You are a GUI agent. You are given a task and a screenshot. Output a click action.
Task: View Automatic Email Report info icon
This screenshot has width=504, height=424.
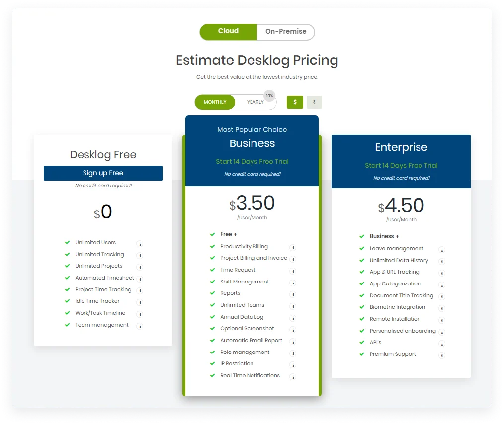[x=293, y=342]
